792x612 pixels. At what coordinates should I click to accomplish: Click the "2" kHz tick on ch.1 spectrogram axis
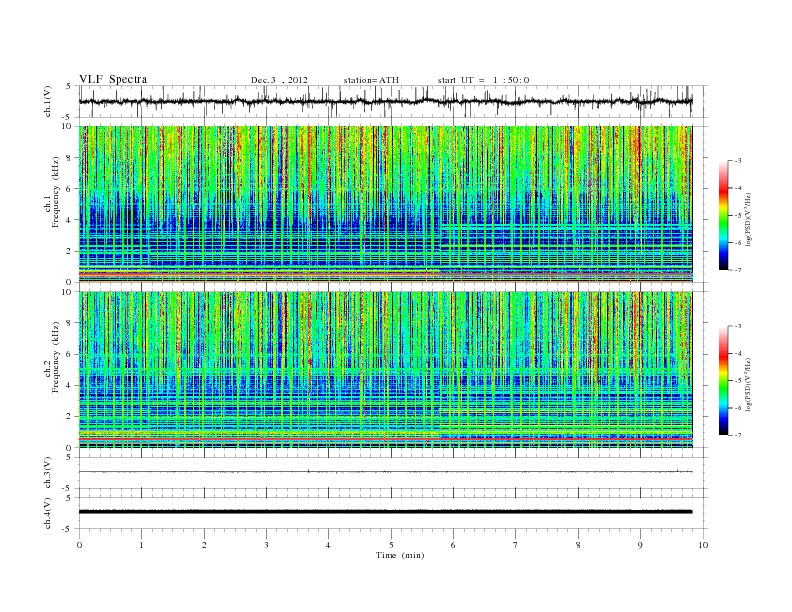pos(69,251)
